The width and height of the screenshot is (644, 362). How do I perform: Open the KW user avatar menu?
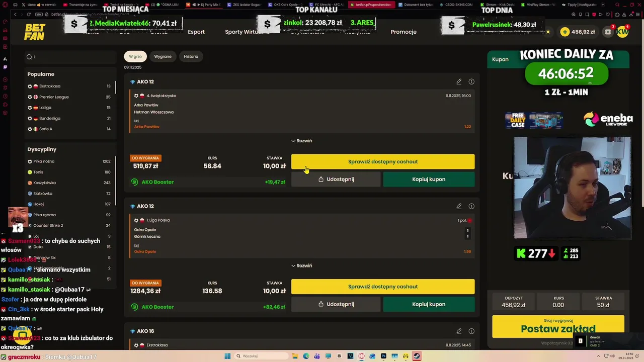623,32
